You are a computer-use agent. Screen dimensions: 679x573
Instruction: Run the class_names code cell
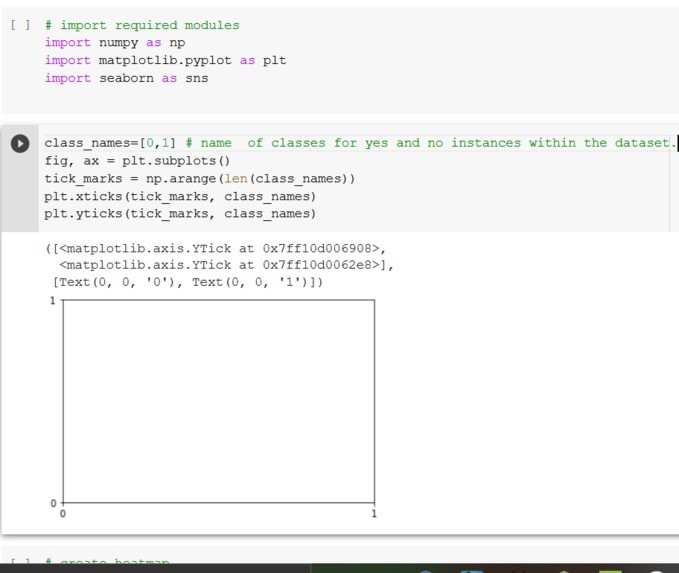(20, 144)
